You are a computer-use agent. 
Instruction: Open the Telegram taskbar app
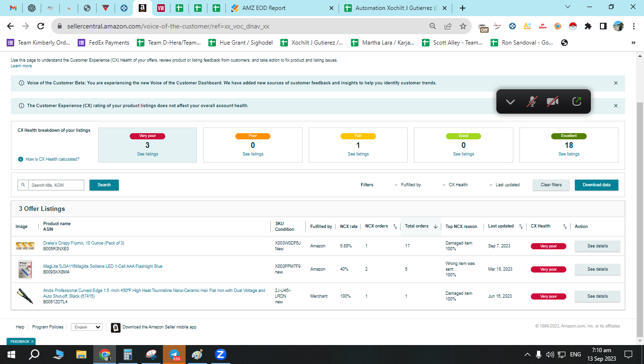pos(174,354)
